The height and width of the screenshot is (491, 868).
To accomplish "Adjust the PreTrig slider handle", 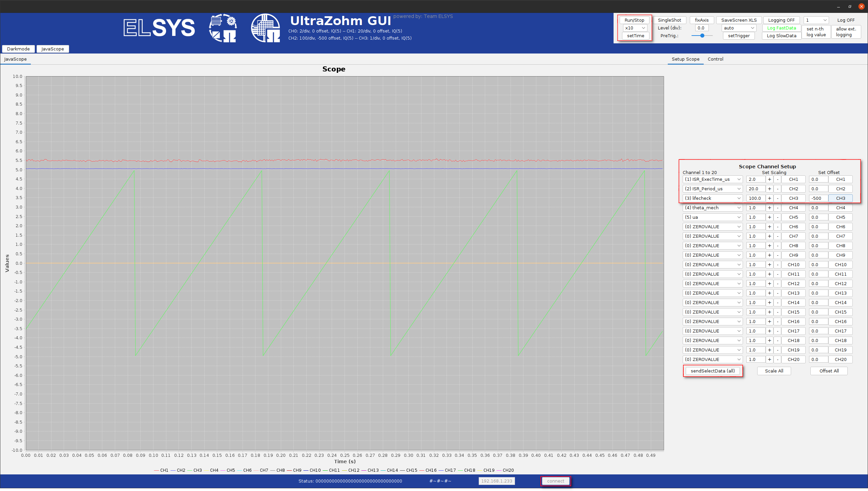I will pos(702,36).
